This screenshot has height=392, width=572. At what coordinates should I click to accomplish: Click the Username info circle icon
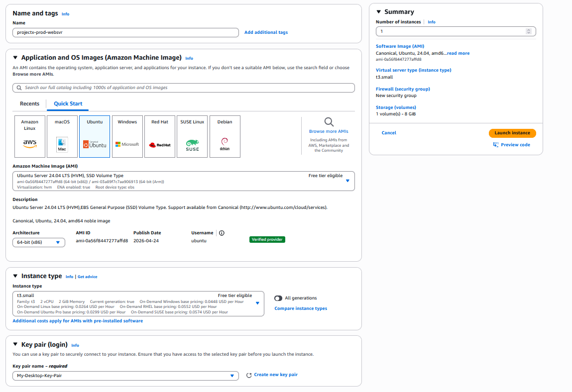tap(222, 233)
